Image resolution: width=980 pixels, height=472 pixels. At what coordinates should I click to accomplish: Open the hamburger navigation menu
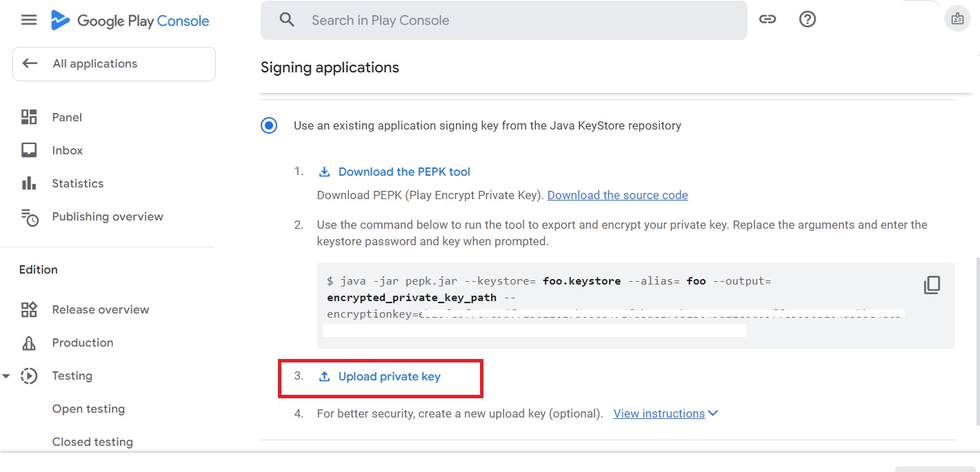(29, 20)
